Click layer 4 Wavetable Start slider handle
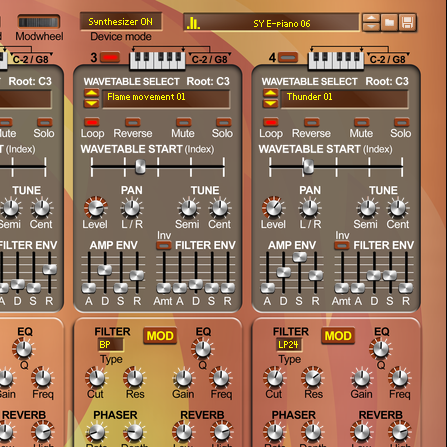 [308, 166]
